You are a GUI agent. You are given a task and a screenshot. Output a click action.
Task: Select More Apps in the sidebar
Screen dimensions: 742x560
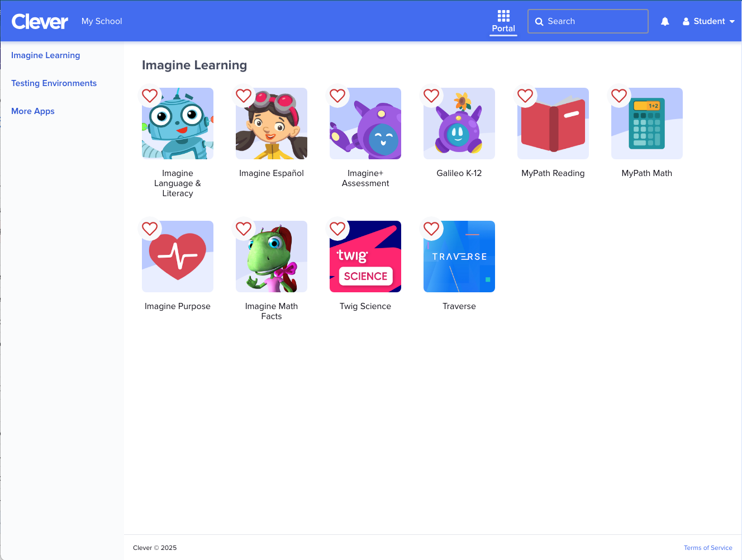(32, 111)
